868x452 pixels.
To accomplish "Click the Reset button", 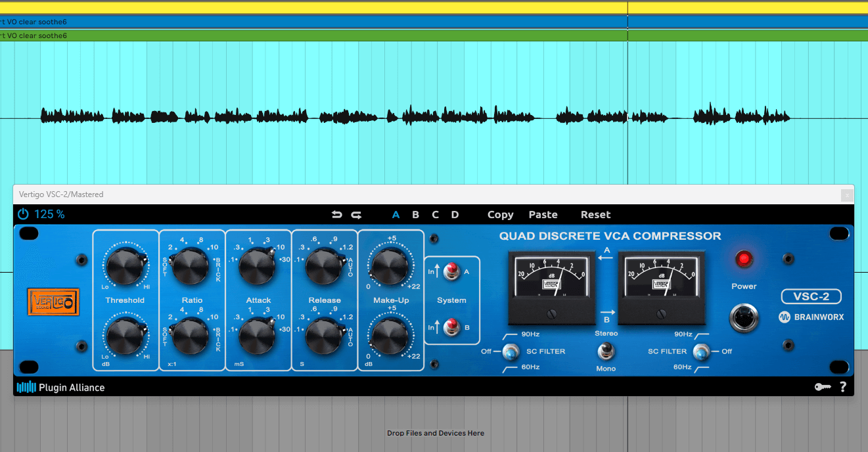I will click(x=595, y=215).
